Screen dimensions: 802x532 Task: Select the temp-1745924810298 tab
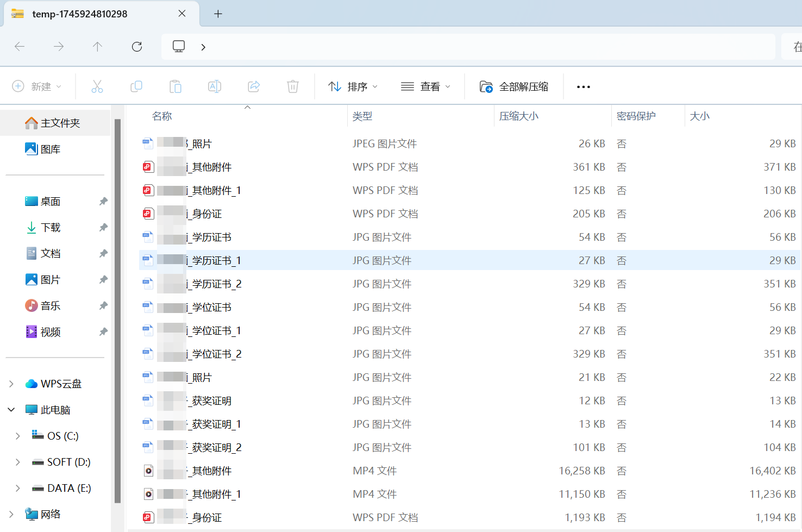click(x=101, y=14)
